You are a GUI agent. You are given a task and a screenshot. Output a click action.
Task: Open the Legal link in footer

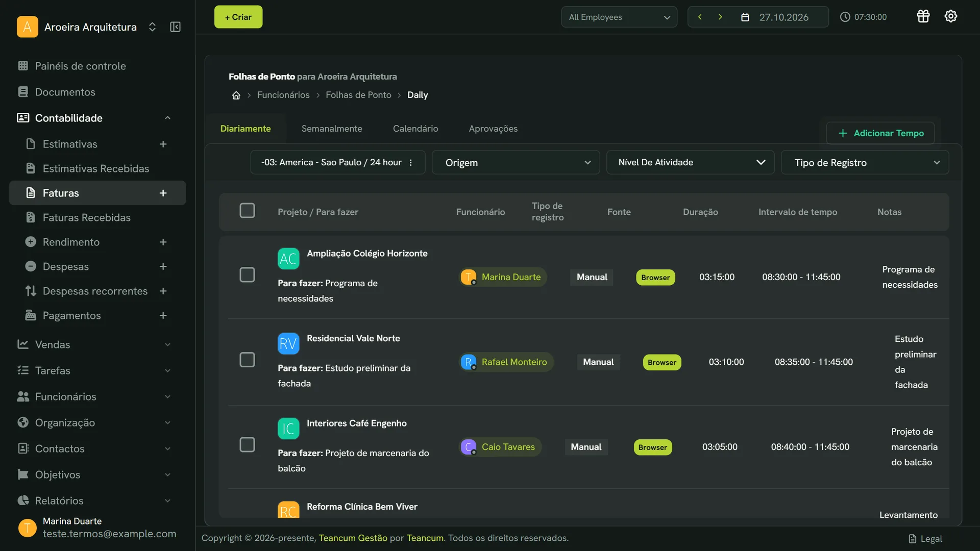pos(925,539)
